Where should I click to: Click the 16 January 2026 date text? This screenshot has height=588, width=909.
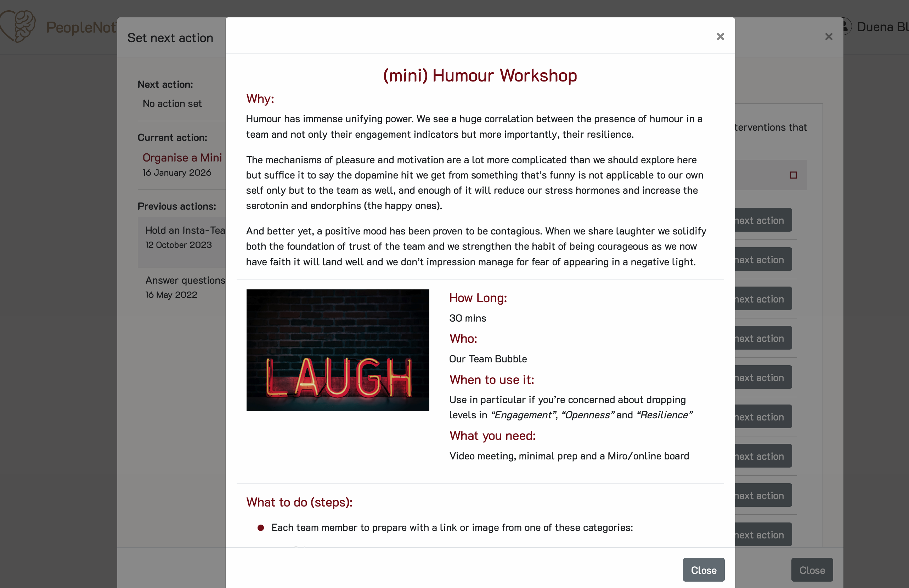pos(176,173)
